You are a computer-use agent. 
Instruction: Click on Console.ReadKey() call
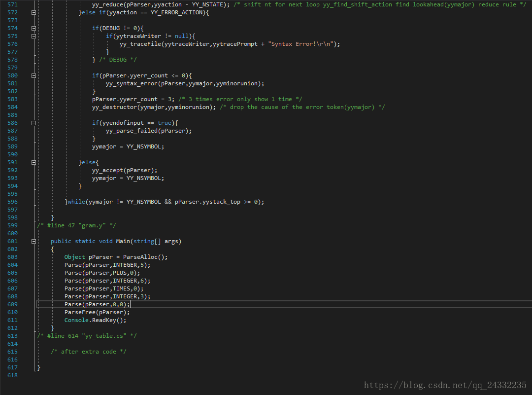click(96, 320)
